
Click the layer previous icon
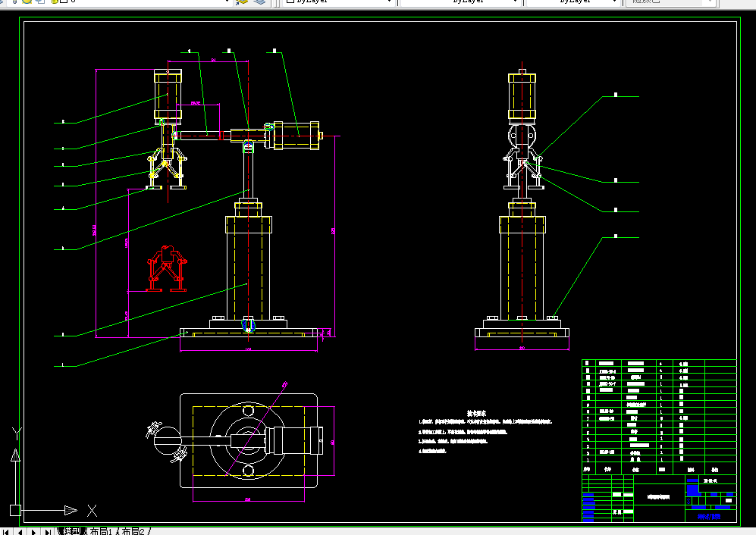259,2
